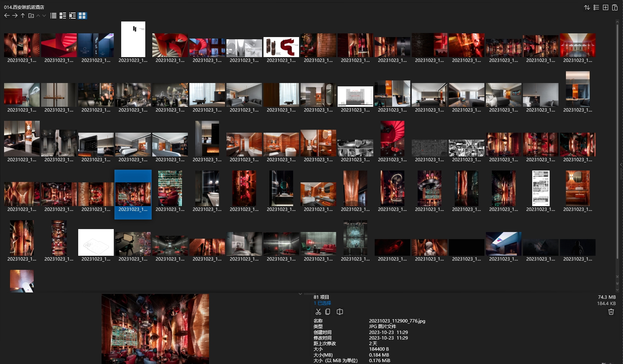Click the '1 已选择' selection link
The width and height of the screenshot is (623, 364).
point(322,303)
